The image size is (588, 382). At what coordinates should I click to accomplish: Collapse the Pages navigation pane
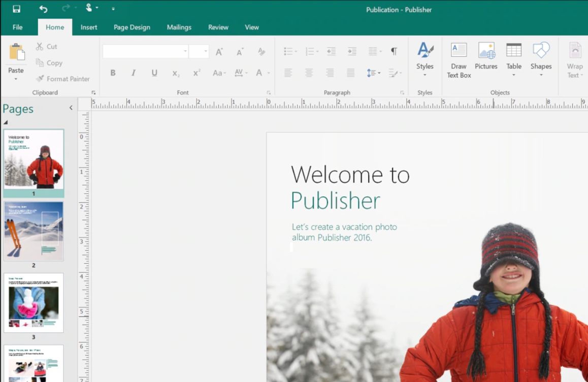click(x=71, y=108)
